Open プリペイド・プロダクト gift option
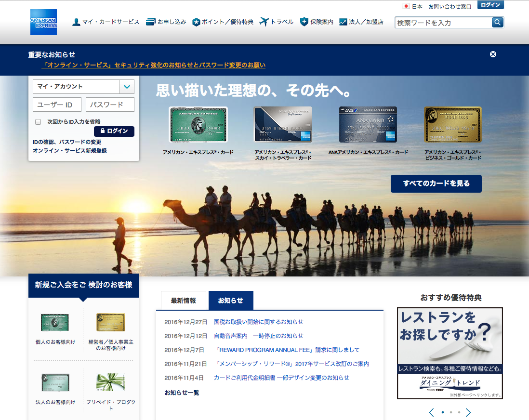 click(x=111, y=392)
